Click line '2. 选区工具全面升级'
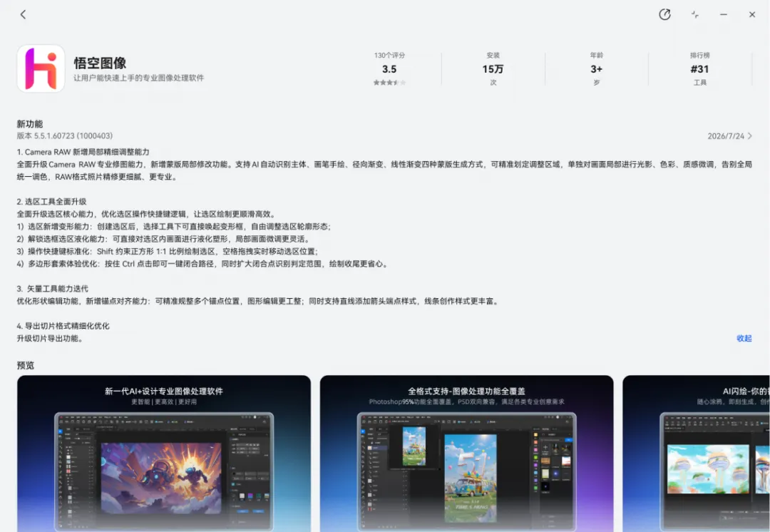770x532 pixels. tap(51, 201)
